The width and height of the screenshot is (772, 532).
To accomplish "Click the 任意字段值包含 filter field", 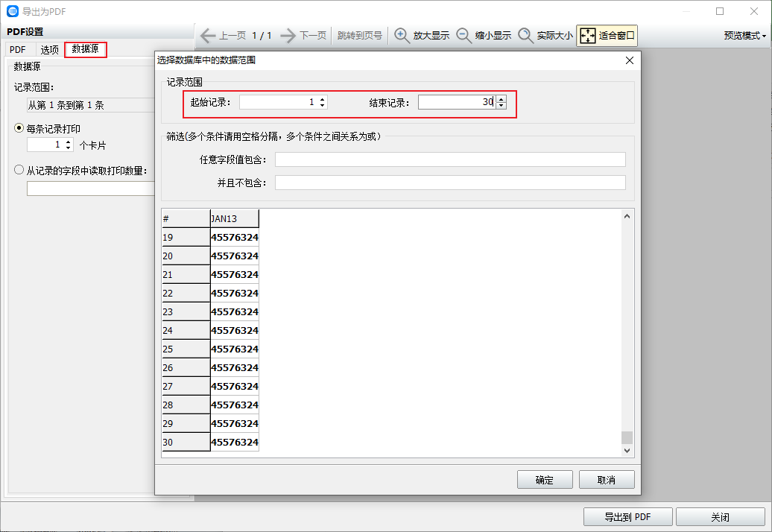I will (x=450, y=159).
